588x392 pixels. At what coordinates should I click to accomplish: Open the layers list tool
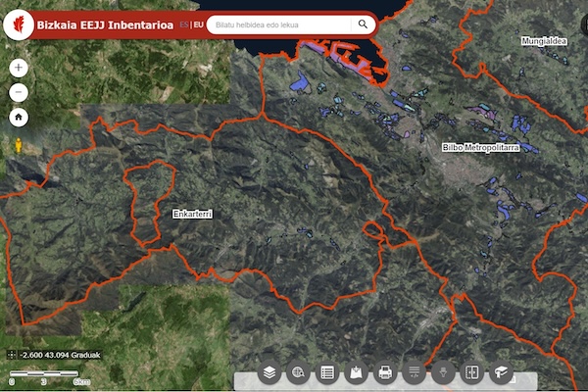[x=268, y=373]
